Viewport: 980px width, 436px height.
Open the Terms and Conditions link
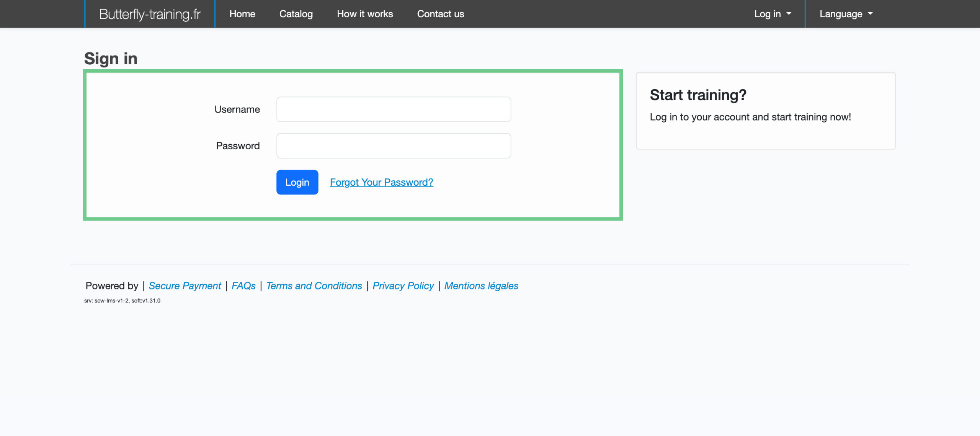[x=314, y=286]
